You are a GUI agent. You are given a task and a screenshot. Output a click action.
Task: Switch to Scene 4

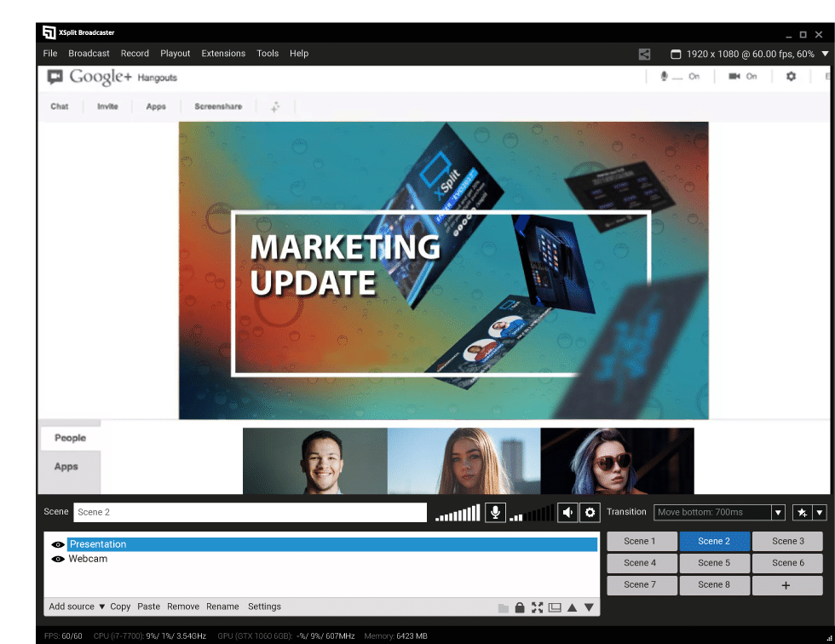pos(642,563)
